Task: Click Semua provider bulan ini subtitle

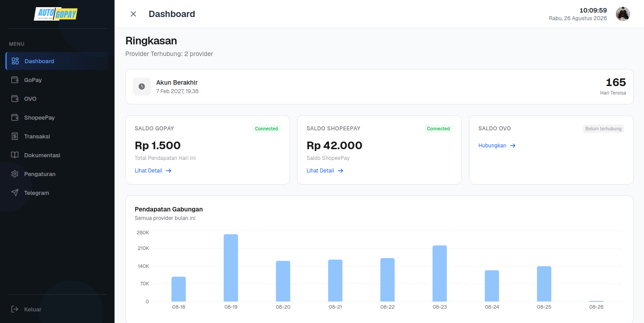Action: point(165,218)
